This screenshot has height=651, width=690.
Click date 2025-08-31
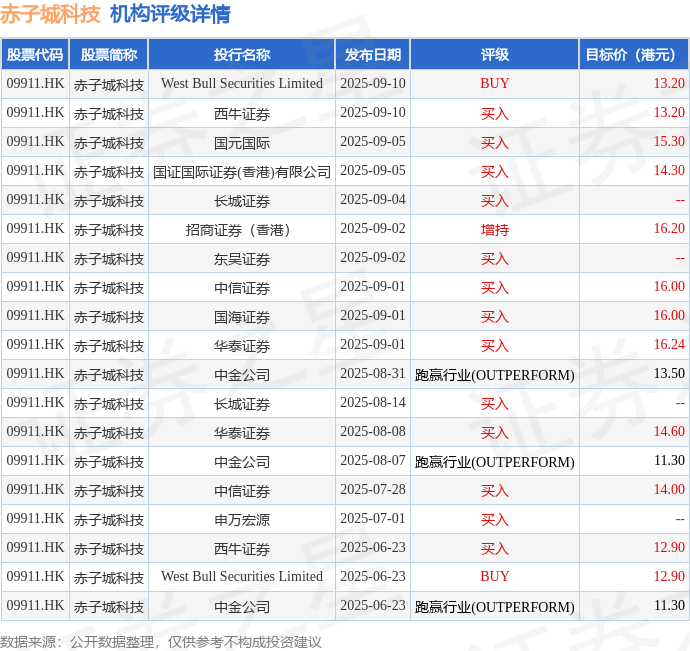[373, 373]
